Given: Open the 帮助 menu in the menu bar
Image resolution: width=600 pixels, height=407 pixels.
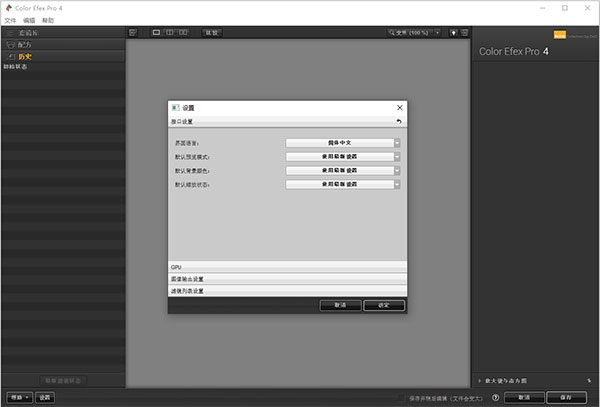Looking at the screenshot, I should coord(48,20).
